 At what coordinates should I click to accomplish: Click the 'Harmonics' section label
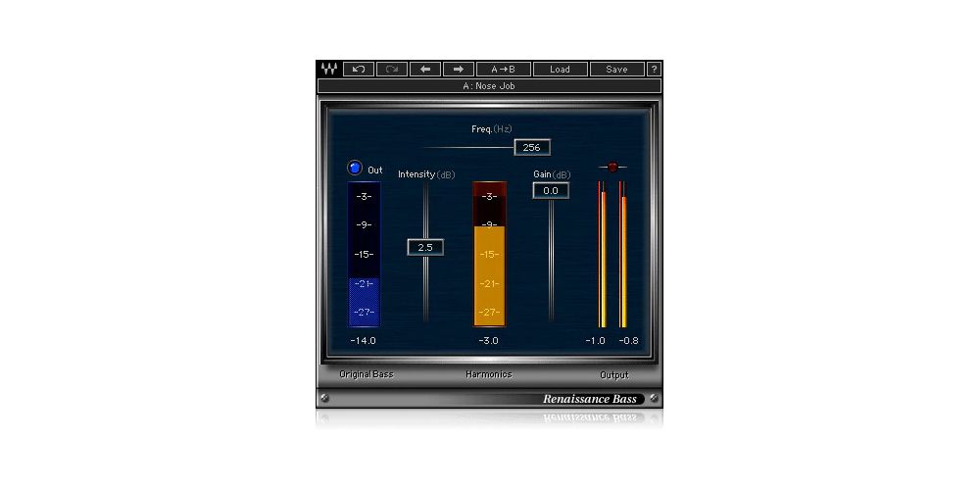pos(489,374)
